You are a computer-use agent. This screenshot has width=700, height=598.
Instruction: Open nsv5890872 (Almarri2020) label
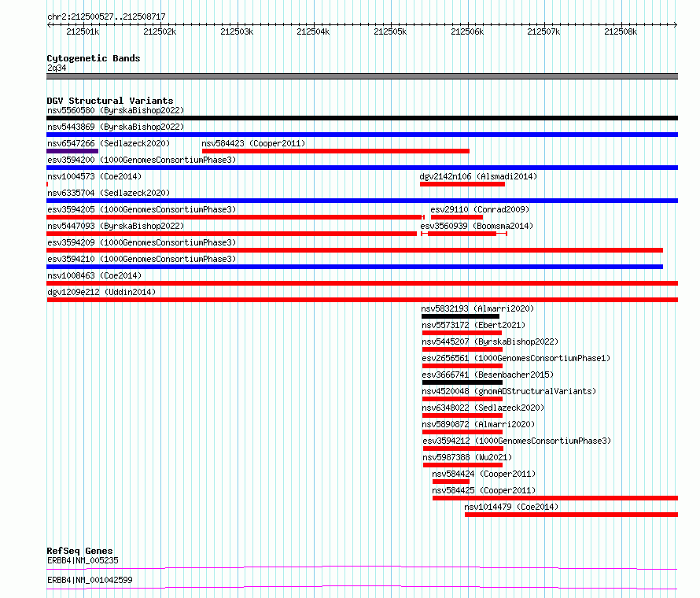[x=478, y=424]
